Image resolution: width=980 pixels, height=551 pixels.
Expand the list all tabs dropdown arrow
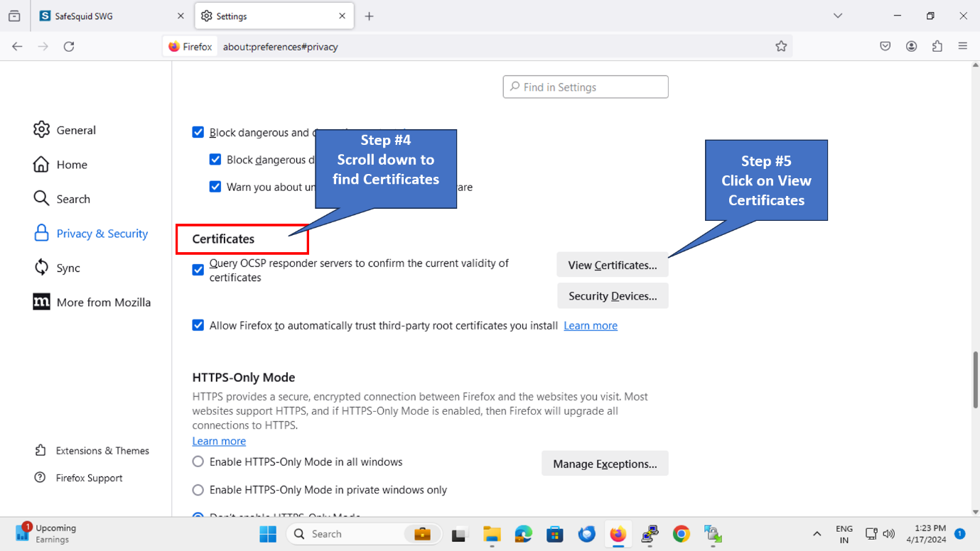pyautogui.click(x=838, y=16)
